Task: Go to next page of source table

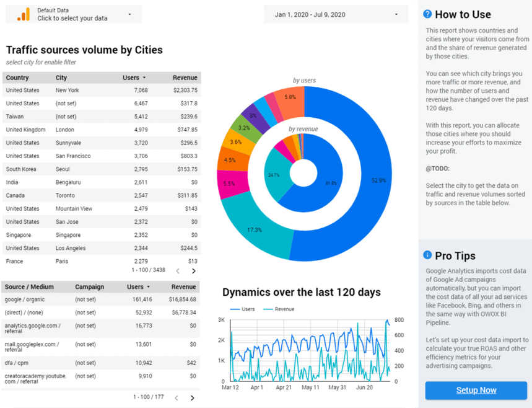Action: pos(192,398)
